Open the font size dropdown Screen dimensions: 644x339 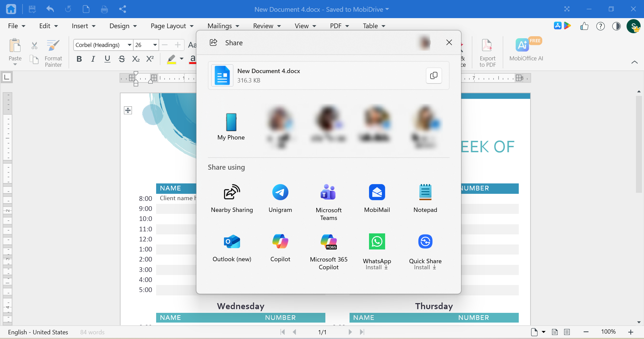(155, 45)
